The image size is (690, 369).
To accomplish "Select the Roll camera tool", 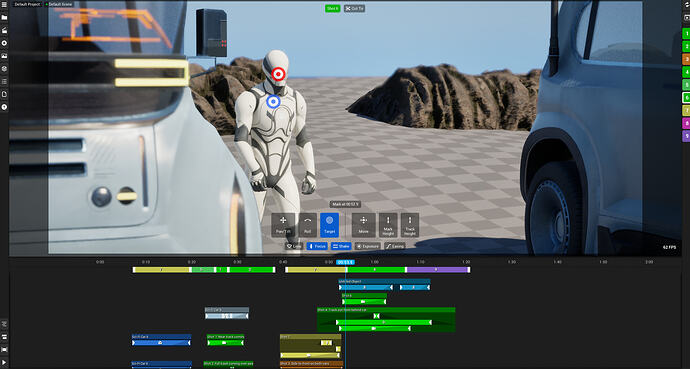I will pos(308,225).
